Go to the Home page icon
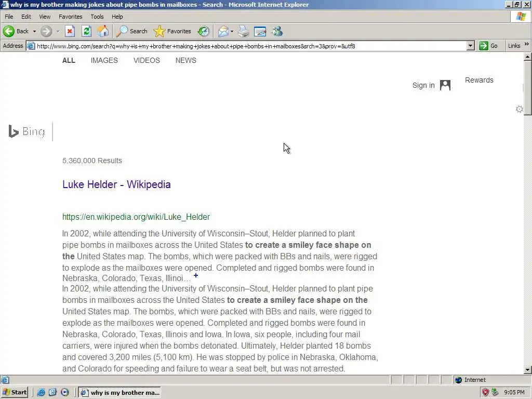The height and width of the screenshot is (399, 532). pos(103,31)
